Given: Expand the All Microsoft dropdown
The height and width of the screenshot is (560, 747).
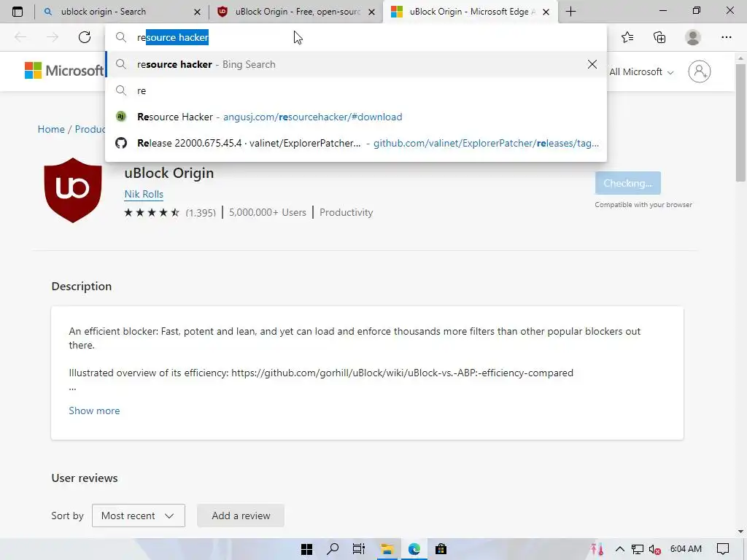Looking at the screenshot, I should click(x=641, y=72).
